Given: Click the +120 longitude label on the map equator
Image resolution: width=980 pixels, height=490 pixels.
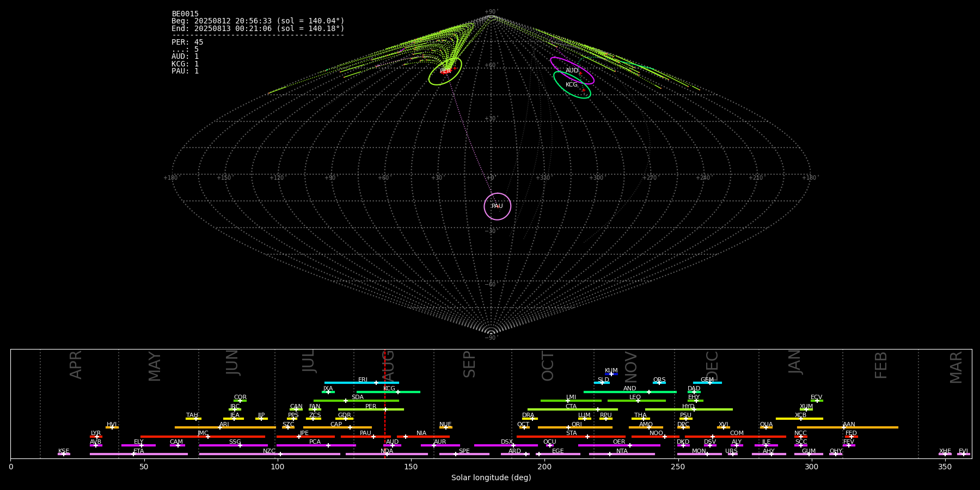Looking at the screenshot, I should (x=277, y=178).
